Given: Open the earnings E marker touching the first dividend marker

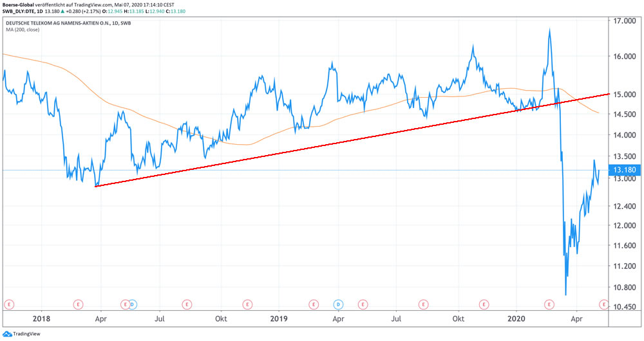Looking at the screenshot, I should click(126, 304).
